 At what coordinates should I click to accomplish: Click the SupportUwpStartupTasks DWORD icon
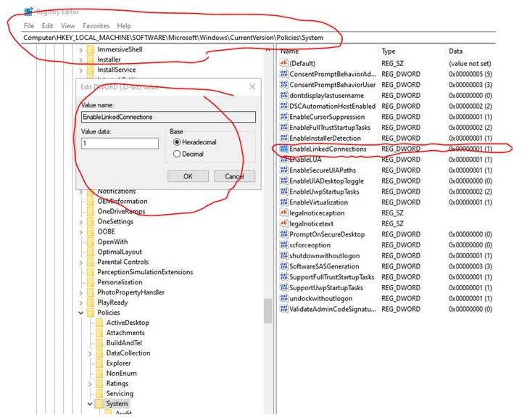283,288
